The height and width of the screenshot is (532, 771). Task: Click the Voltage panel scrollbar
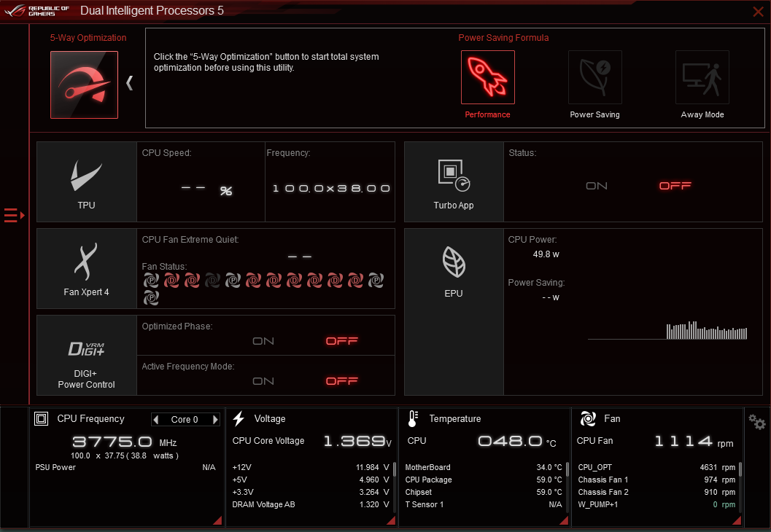(x=395, y=469)
